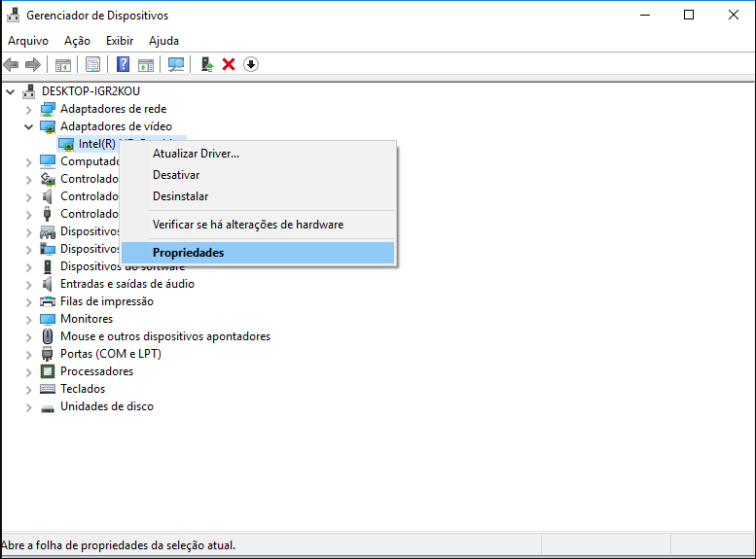Screen dimensions: 756x559
Task: Select the Filas de impressão label
Action: pos(107,301)
